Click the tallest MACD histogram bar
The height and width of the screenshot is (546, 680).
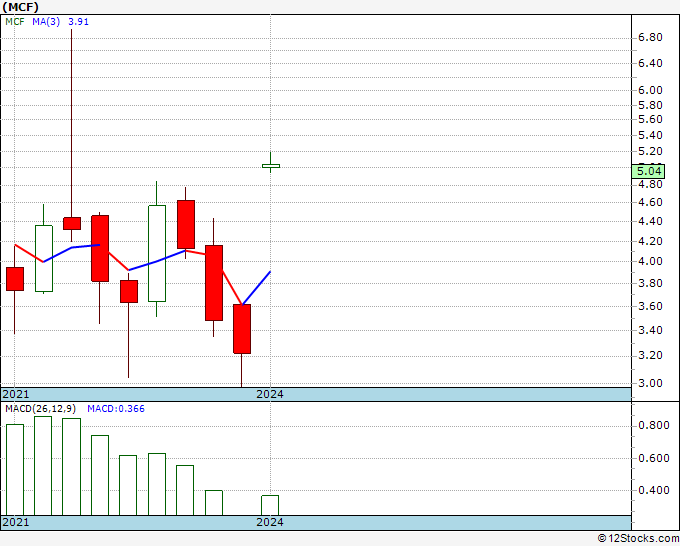tap(43, 466)
